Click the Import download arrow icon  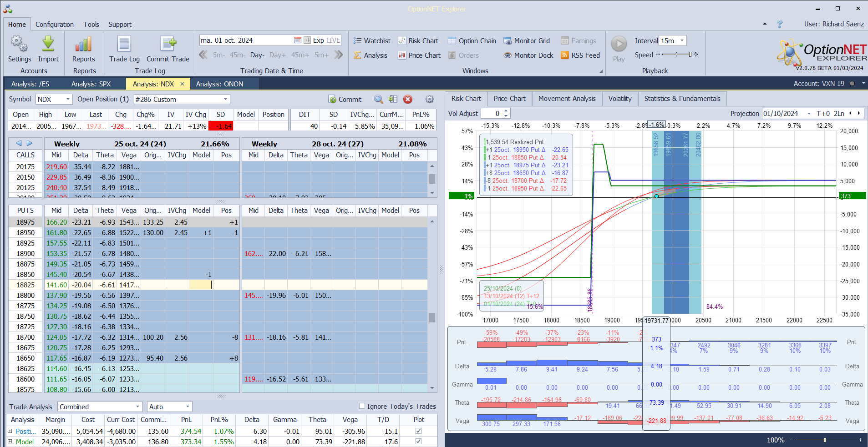tap(48, 44)
